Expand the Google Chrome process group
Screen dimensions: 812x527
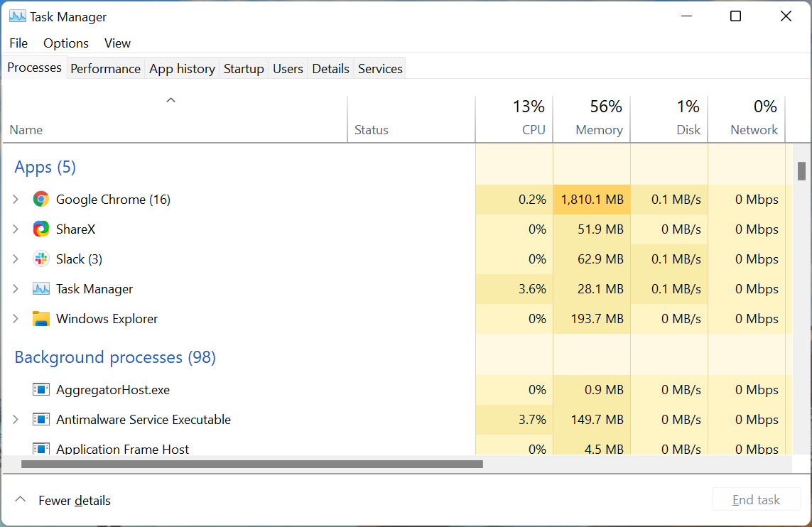(x=16, y=199)
